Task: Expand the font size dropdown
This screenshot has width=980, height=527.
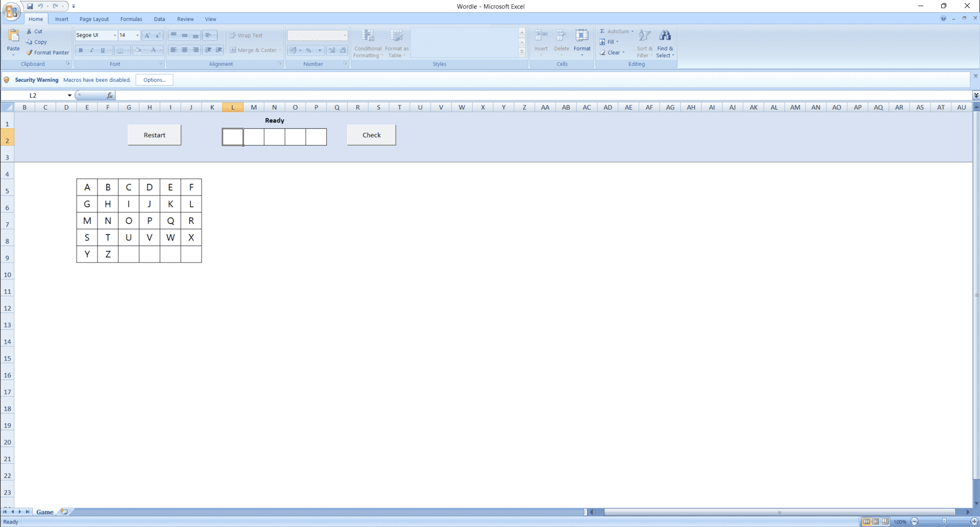Action: [x=137, y=35]
